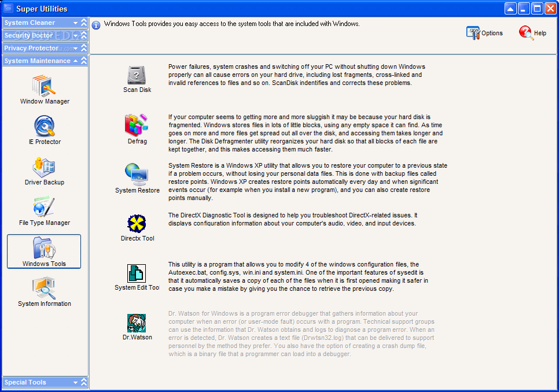Click the System Information label

point(45,304)
